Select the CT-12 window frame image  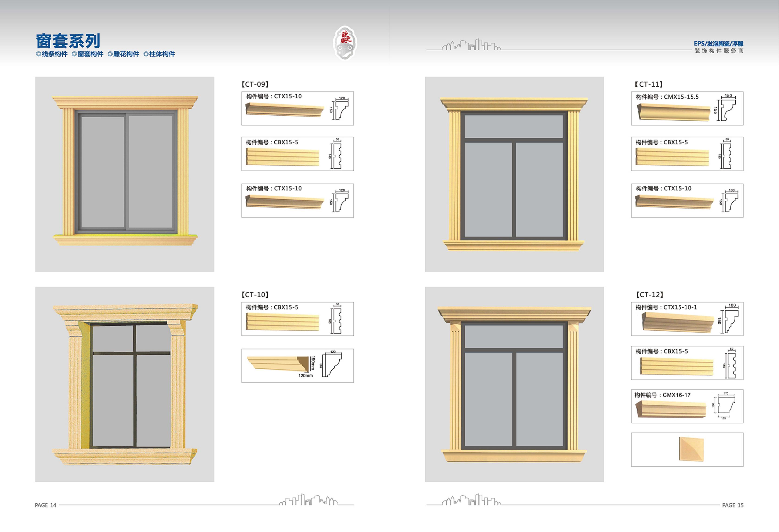point(514,384)
